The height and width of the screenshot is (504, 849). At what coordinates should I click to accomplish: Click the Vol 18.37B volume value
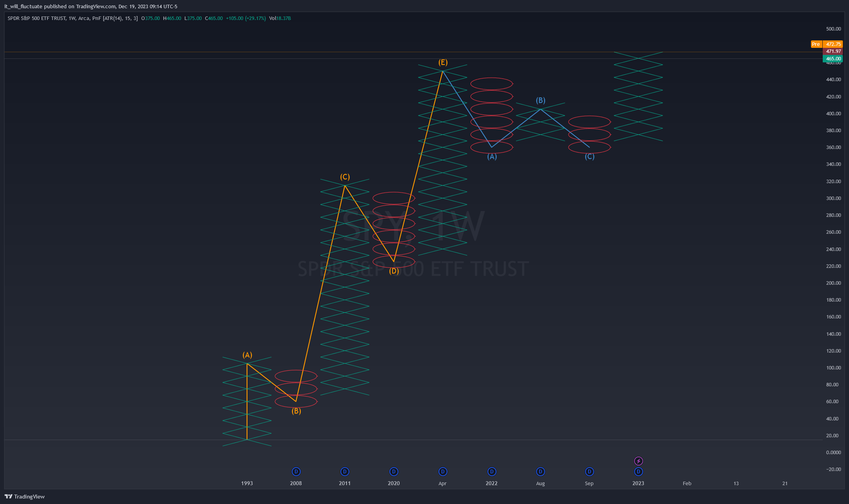pos(280,18)
